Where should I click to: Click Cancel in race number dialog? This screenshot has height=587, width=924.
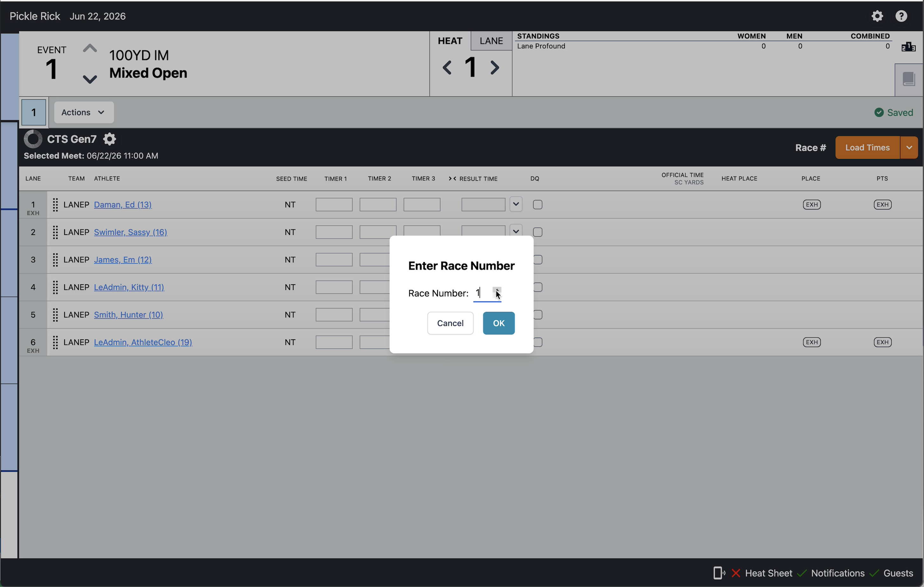pos(450,323)
